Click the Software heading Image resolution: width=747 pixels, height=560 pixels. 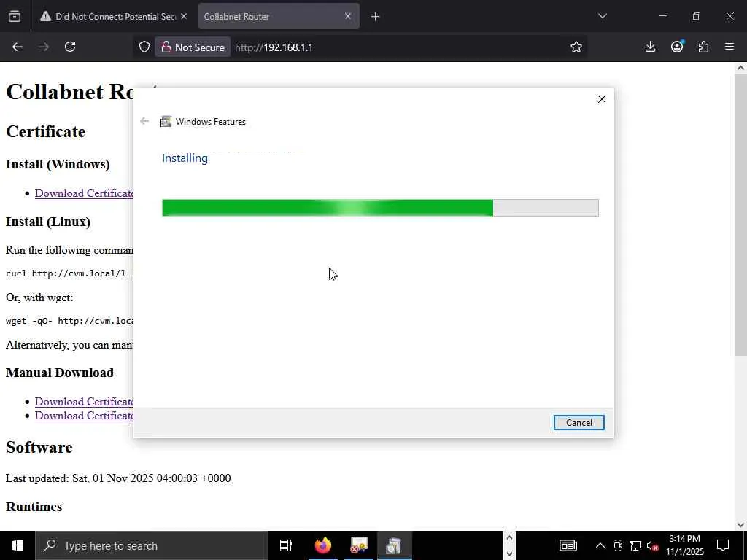coord(39,447)
